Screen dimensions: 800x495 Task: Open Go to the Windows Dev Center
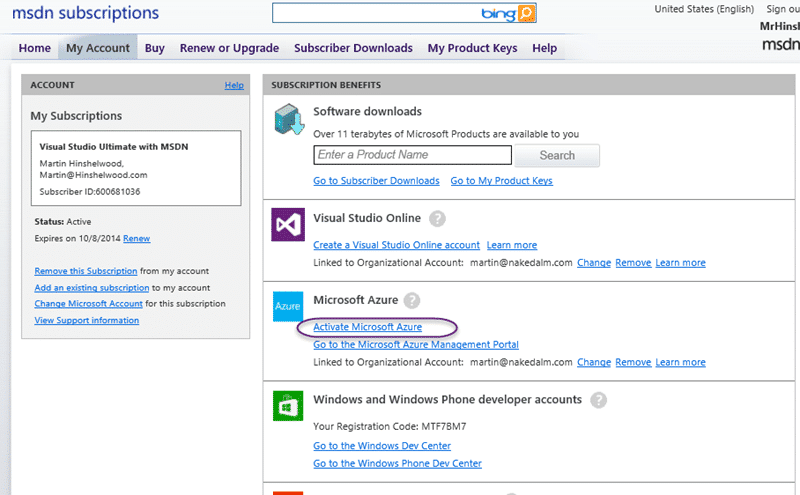[x=382, y=446]
